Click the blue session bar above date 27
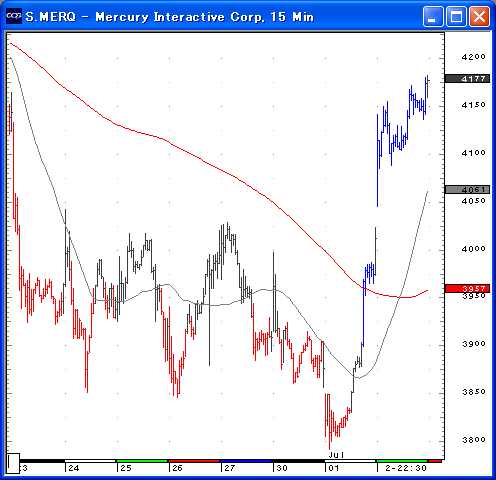The image size is (496, 480). click(x=246, y=461)
